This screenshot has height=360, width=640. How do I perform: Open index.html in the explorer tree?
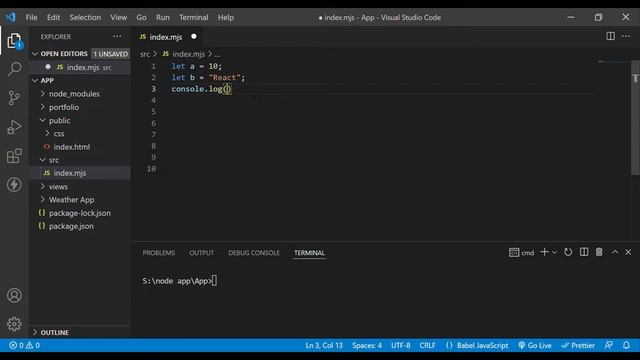click(x=71, y=147)
